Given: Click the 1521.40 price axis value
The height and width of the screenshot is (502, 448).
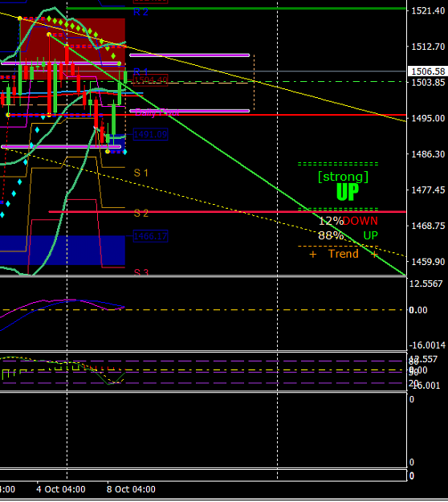Looking at the screenshot, I should point(428,11).
